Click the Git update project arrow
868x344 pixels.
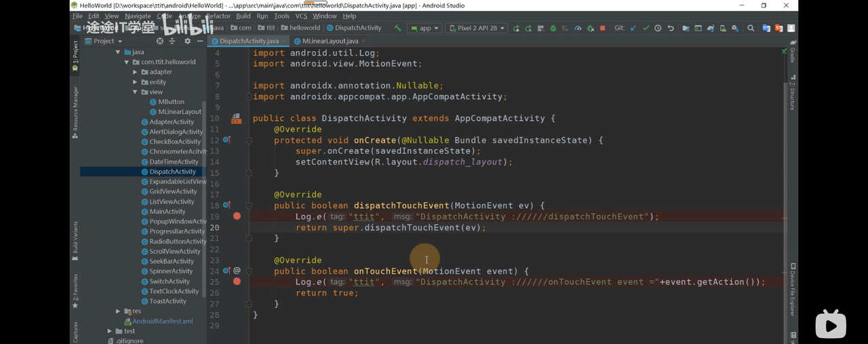tap(633, 28)
